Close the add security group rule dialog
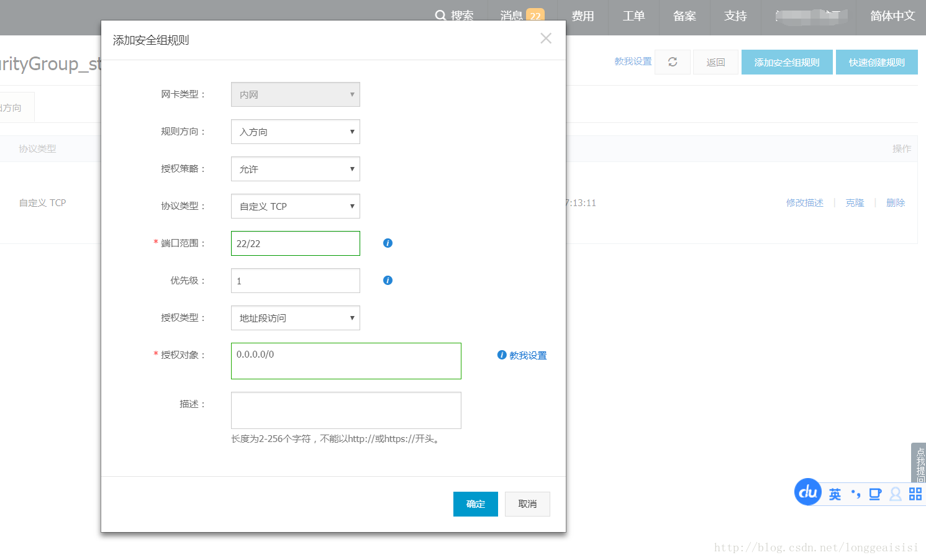 pyautogui.click(x=546, y=38)
